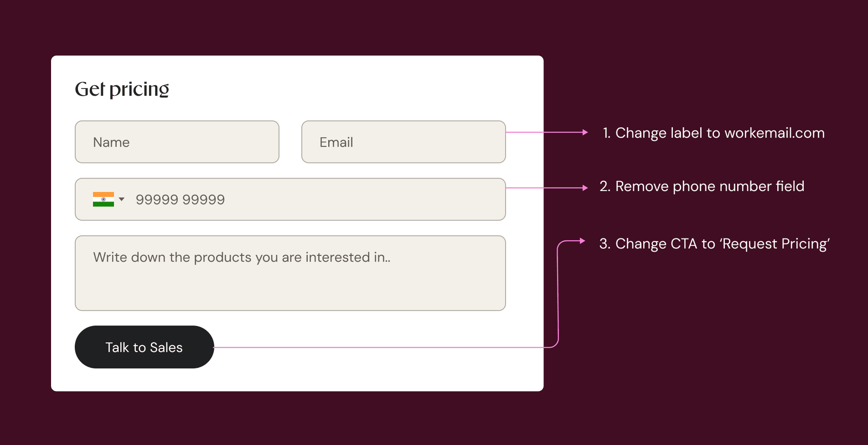Click the products interested in text area
868x445 pixels.
point(290,273)
